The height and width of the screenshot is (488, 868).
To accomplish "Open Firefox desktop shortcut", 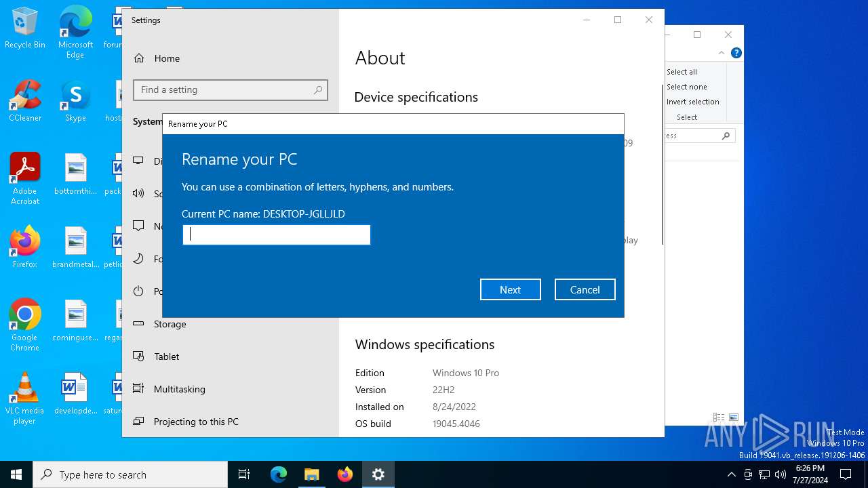I will click(25, 248).
